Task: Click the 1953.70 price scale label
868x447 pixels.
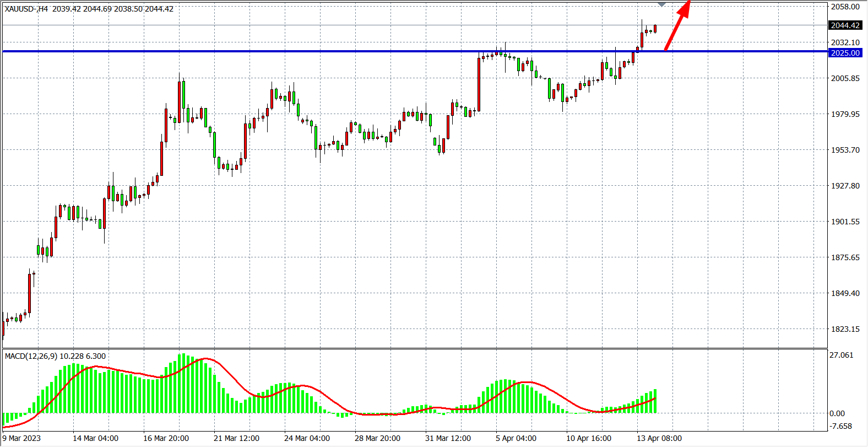Action: tap(845, 150)
